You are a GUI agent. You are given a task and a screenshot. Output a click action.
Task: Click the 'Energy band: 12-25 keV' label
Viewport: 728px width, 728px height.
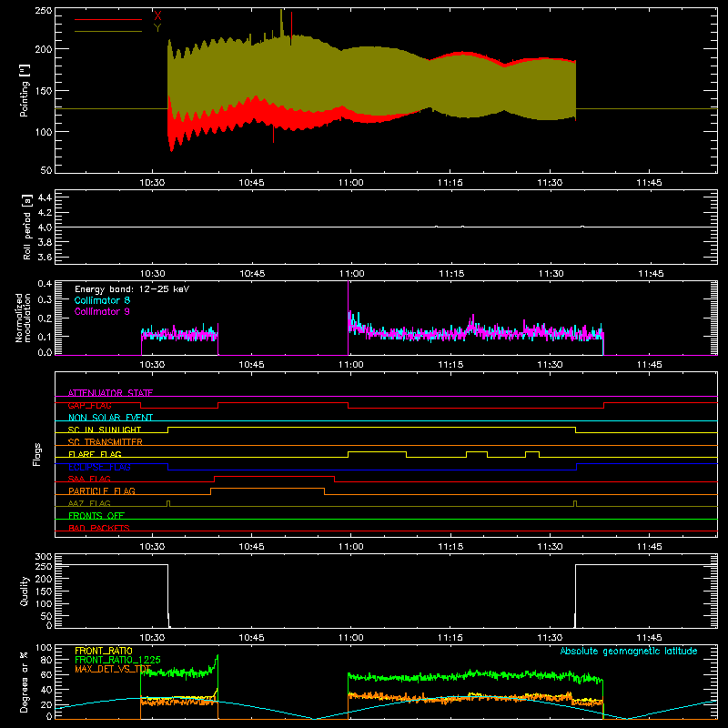pos(132,289)
